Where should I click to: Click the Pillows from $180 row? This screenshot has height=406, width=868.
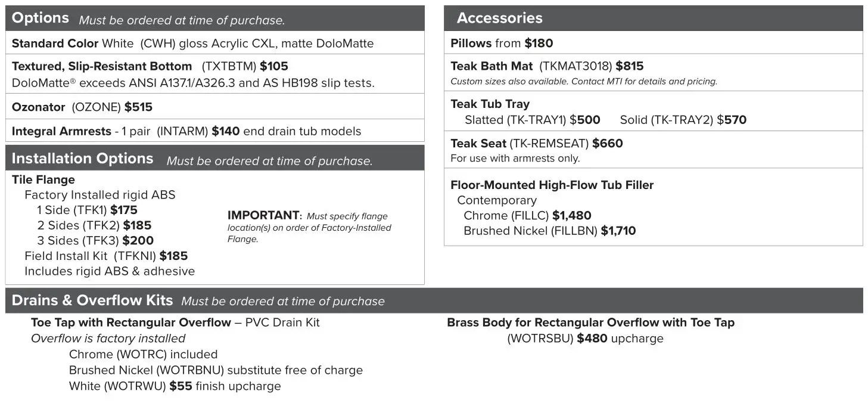click(502, 44)
